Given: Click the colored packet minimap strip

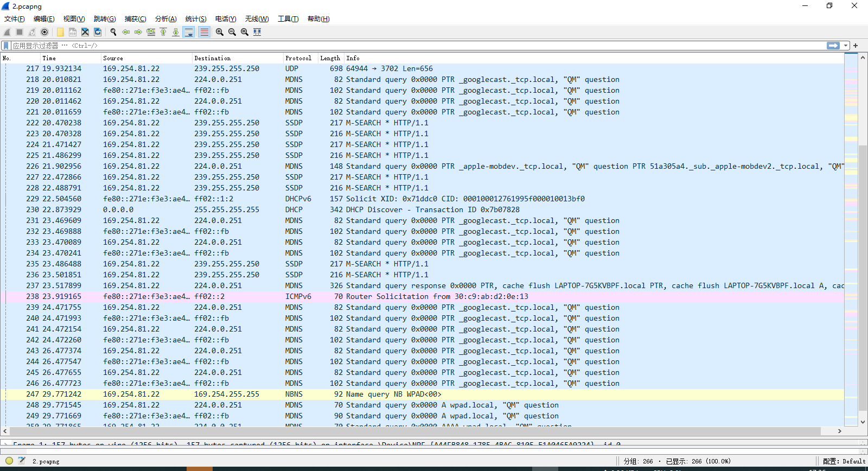Looking at the screenshot, I should coord(851,239).
